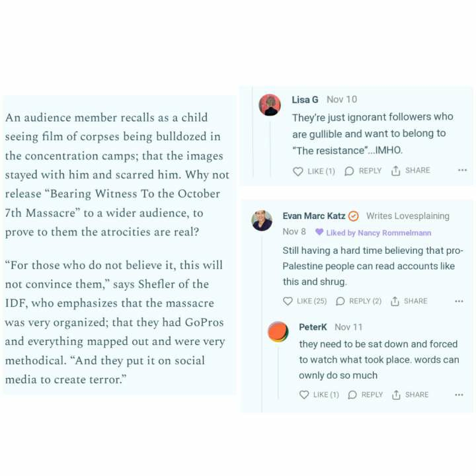Like PeterK's comment with the heart icon
This screenshot has width=476, height=476.
304,395
